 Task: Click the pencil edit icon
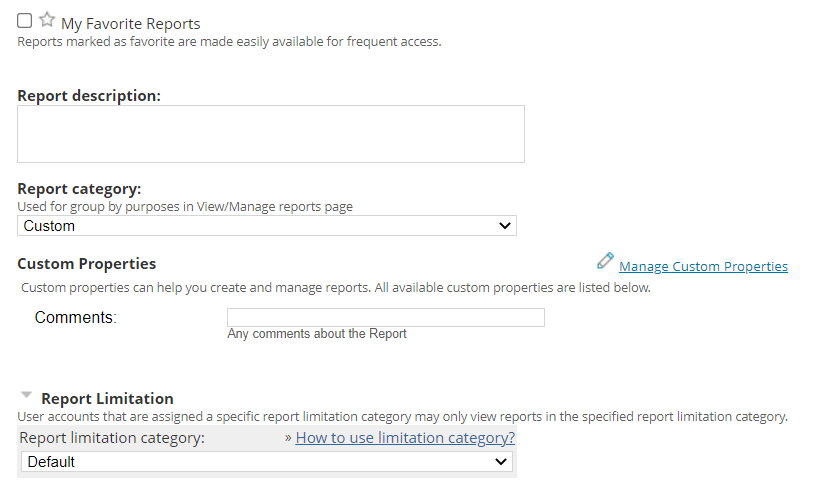coord(605,261)
